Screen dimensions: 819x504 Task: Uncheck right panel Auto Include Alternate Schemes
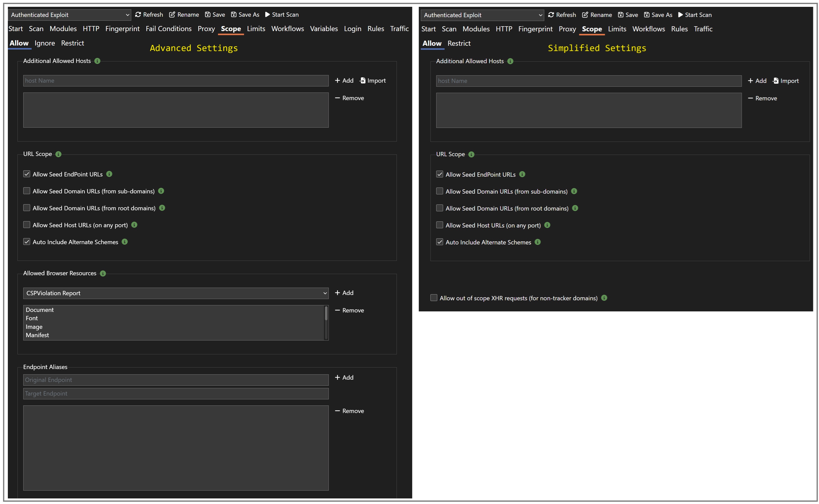[439, 242]
